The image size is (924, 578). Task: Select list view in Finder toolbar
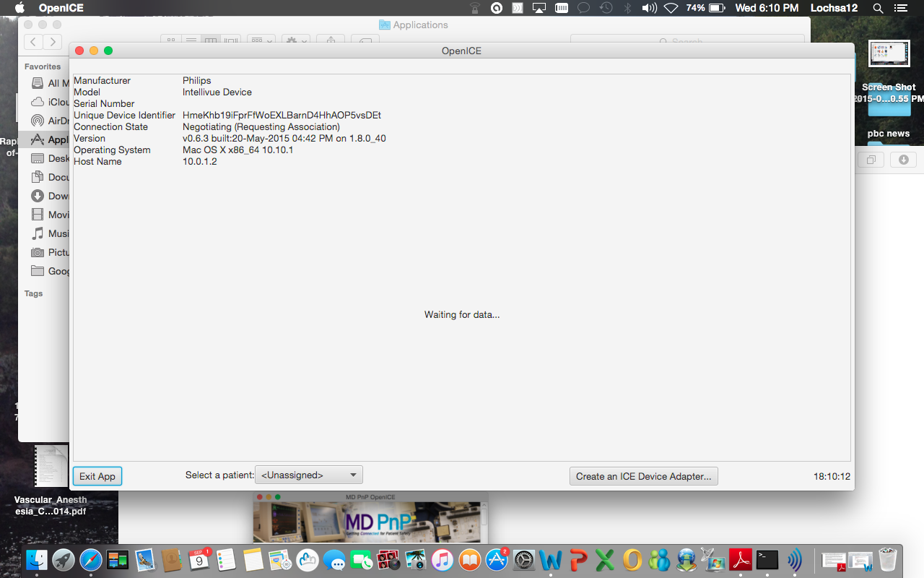[x=191, y=41]
